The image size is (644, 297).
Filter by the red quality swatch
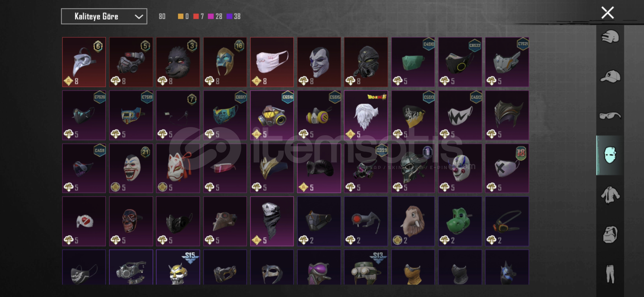(196, 16)
